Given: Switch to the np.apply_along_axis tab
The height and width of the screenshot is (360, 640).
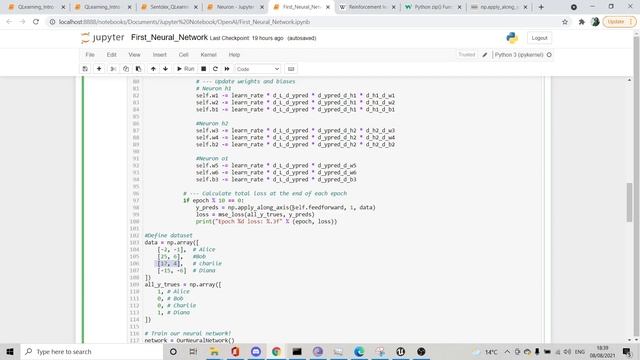Looking at the screenshot, I should [500, 7].
